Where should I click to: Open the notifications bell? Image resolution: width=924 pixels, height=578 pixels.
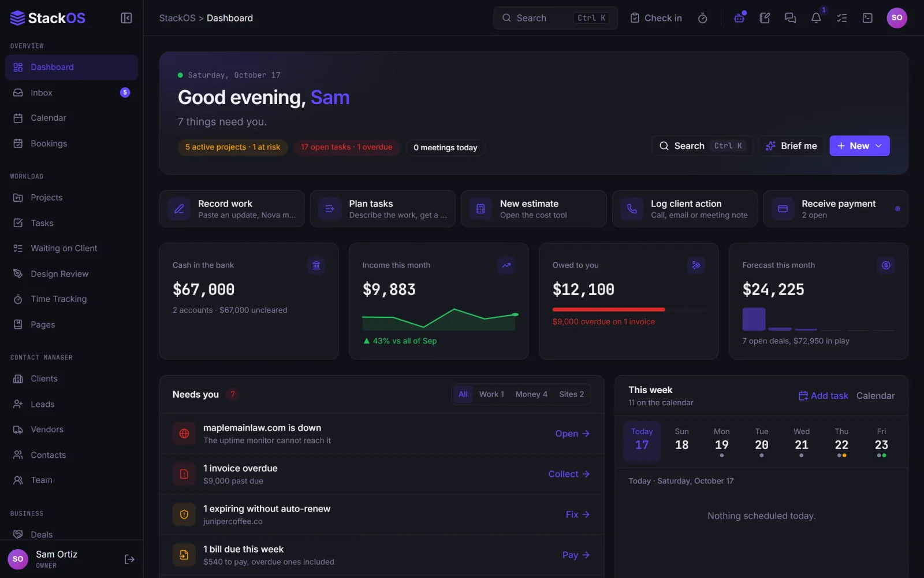coord(816,18)
